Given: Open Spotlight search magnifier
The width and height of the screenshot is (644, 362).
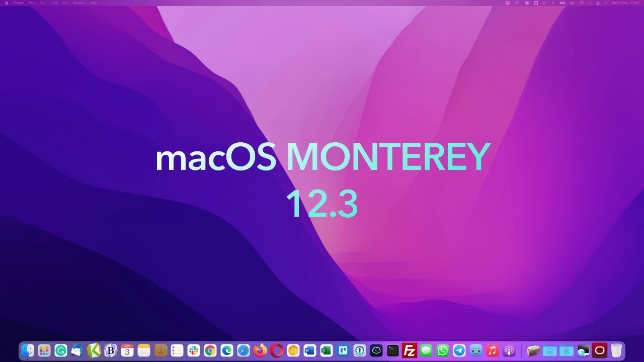Looking at the screenshot, I should tap(590, 3).
